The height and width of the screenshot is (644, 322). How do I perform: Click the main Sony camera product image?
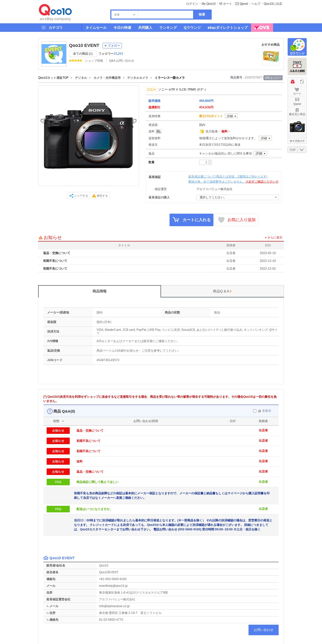click(89, 136)
